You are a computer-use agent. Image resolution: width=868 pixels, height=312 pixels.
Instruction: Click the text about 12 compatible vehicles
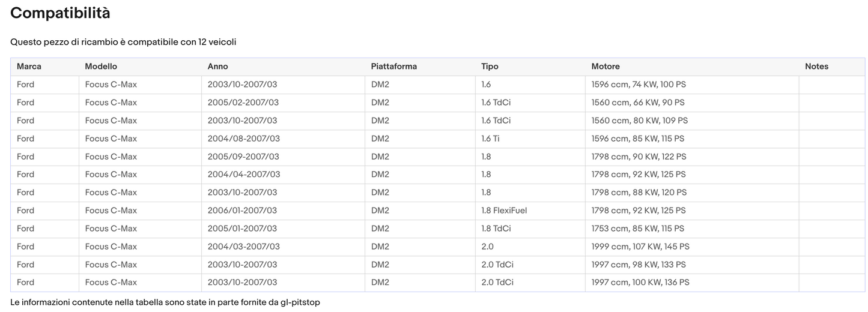point(123,42)
